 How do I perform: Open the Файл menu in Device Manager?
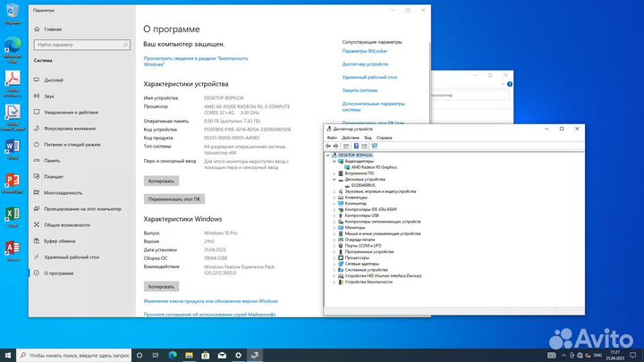point(332,138)
